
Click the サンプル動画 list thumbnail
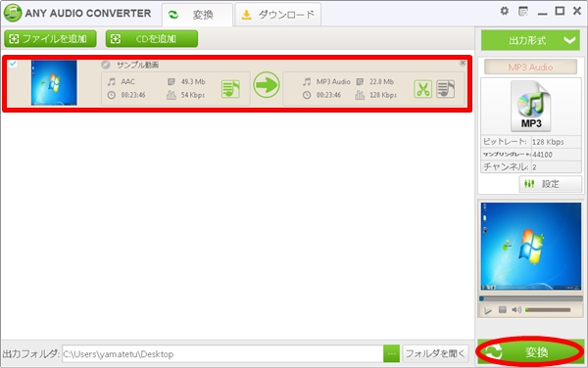[x=54, y=83]
